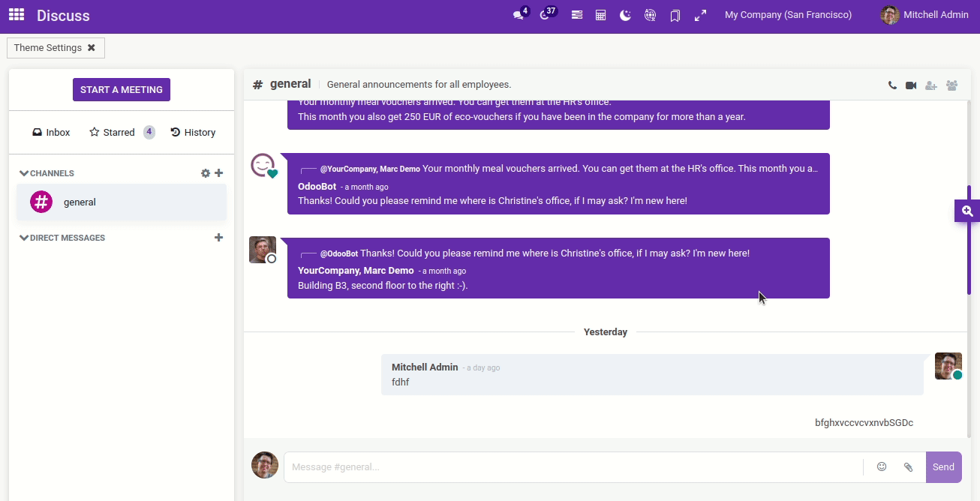Open Mitchell Admin user menu
This screenshot has height=501, width=980.
click(x=925, y=15)
